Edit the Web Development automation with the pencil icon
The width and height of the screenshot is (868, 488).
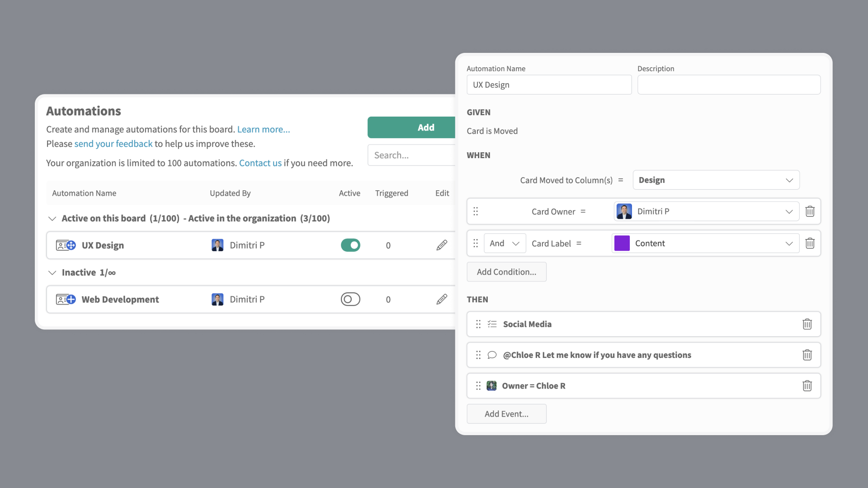click(442, 299)
